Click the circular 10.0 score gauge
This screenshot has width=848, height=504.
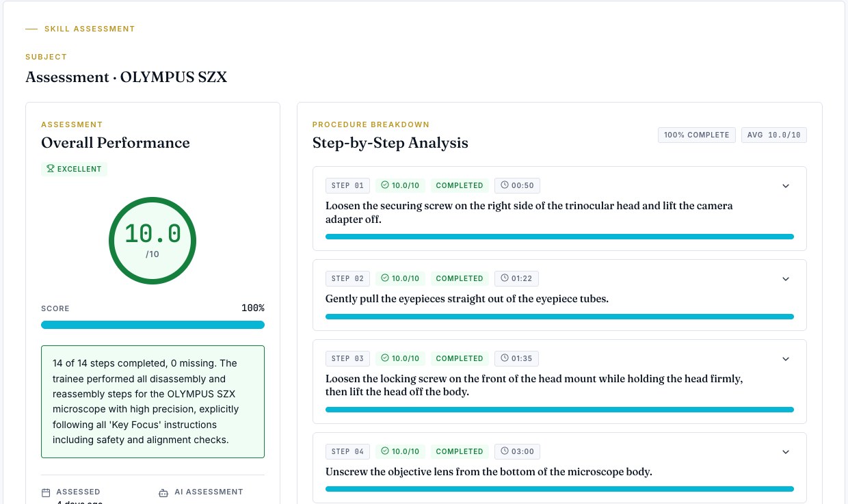[153, 241]
